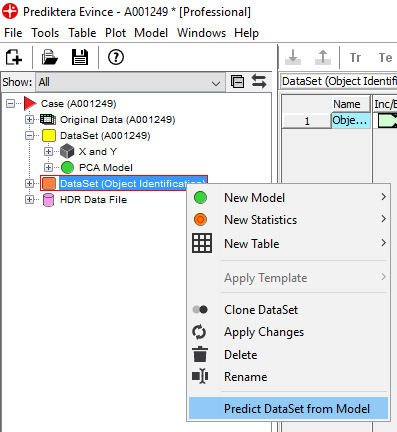397x432 pixels.
Task: Open the Windows menu
Action: click(x=201, y=33)
